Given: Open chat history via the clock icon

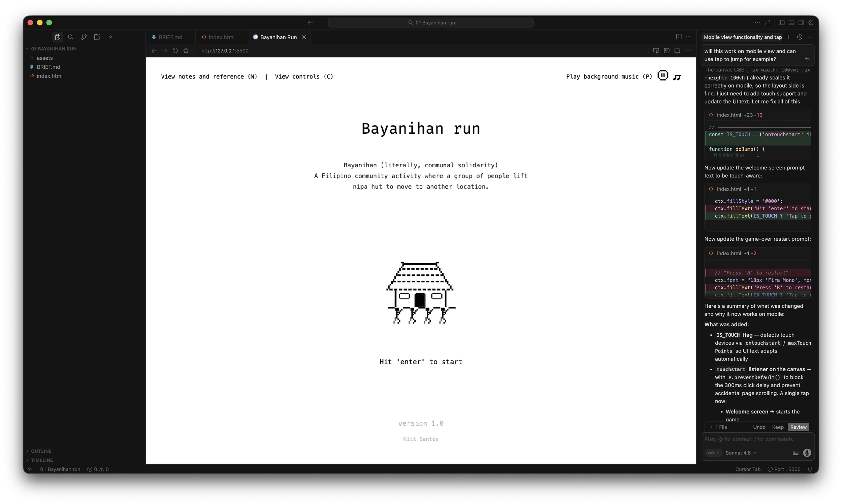Looking at the screenshot, I should [x=800, y=37].
